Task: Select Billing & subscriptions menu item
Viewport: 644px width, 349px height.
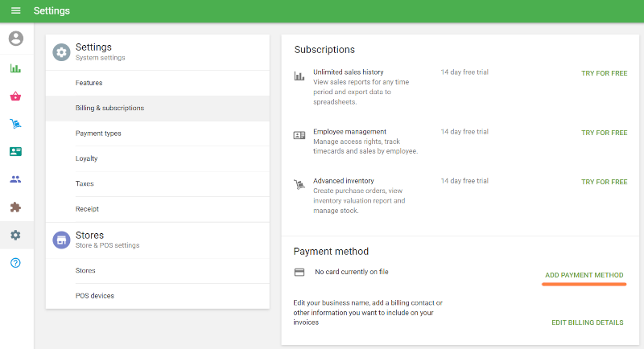Action: coord(109,108)
